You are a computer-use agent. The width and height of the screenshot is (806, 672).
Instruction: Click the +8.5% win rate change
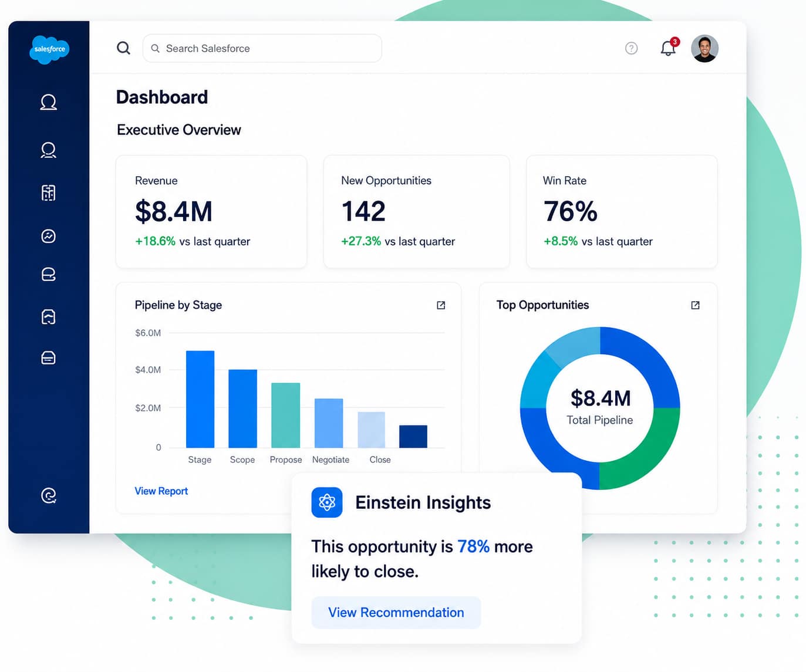coord(561,241)
